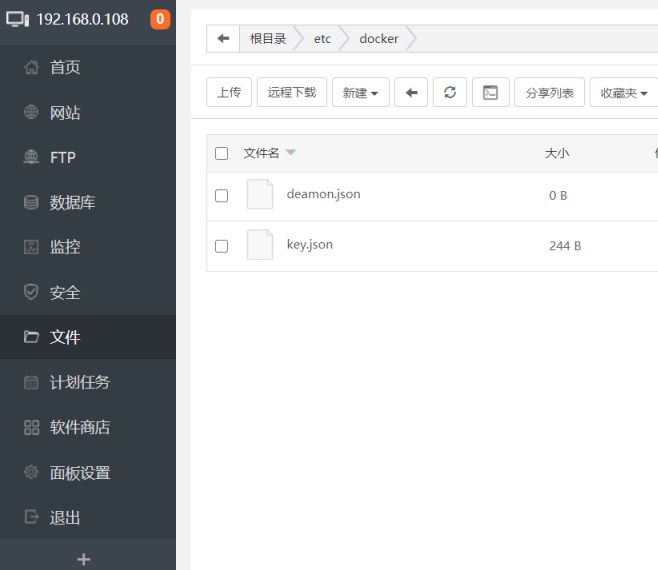658x570 pixels.
Task: Click the FTP globe icon in sidebar
Action: pyautogui.click(x=31, y=157)
